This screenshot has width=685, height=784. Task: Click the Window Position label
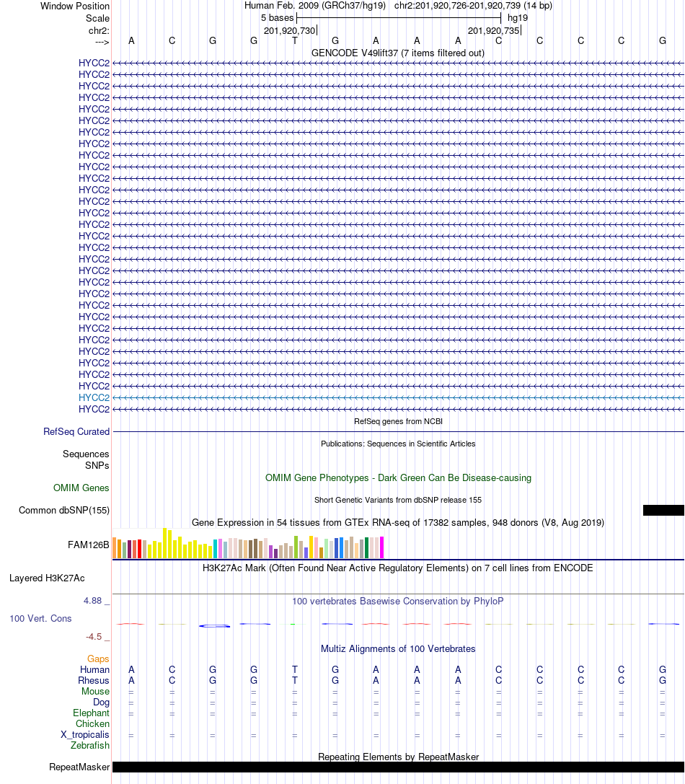click(x=74, y=6)
